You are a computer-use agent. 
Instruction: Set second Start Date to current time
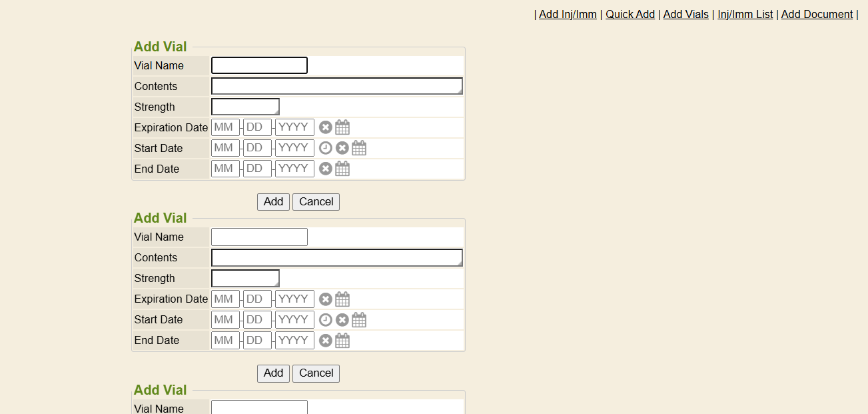pos(325,319)
